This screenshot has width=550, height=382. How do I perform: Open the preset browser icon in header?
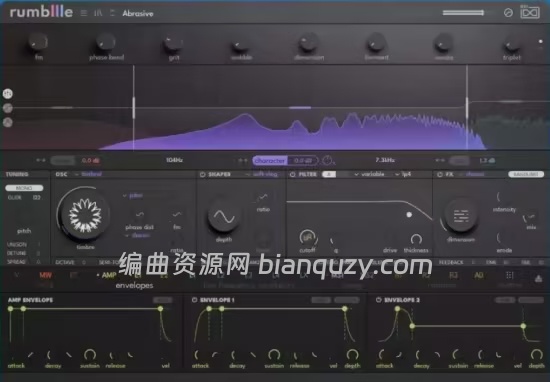coord(98,13)
